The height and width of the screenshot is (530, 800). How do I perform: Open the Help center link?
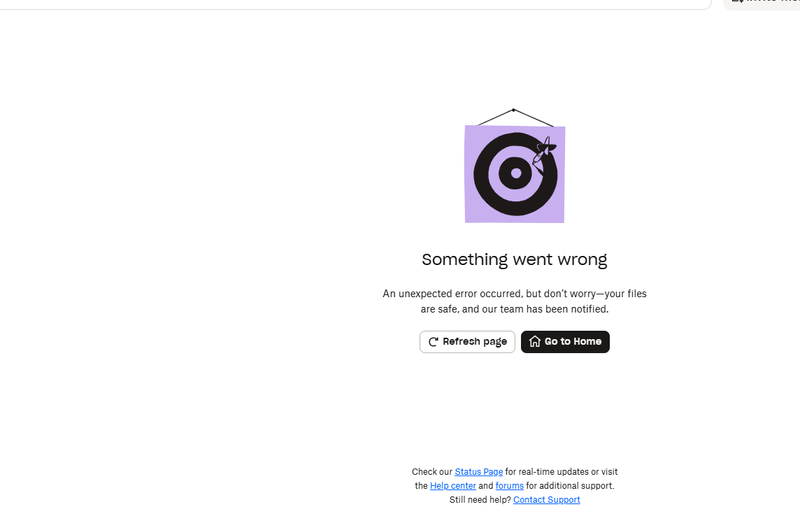pos(453,486)
